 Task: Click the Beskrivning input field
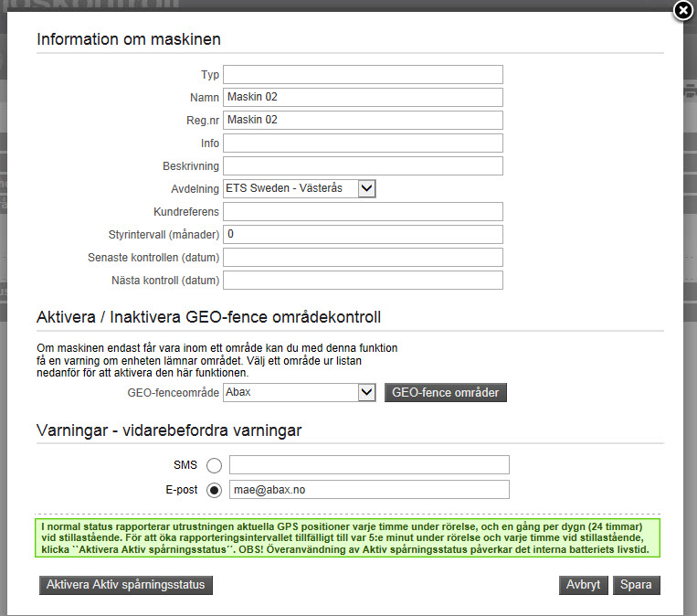point(363,166)
